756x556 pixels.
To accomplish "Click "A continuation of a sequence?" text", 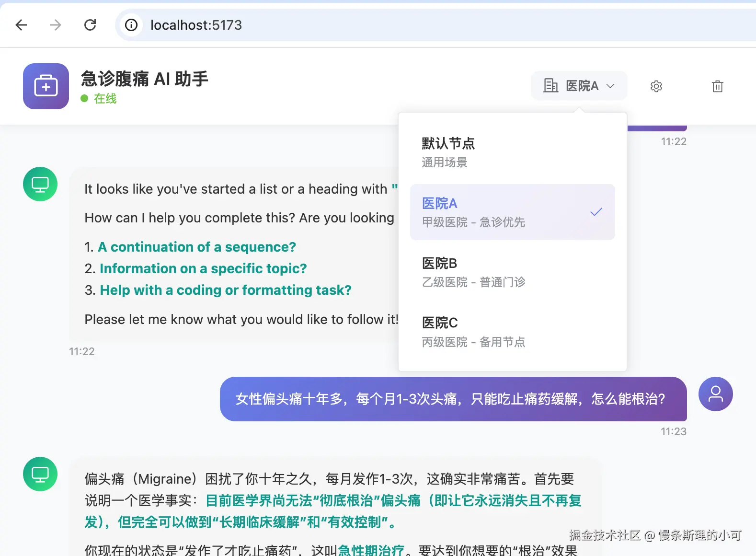I will (x=197, y=247).
